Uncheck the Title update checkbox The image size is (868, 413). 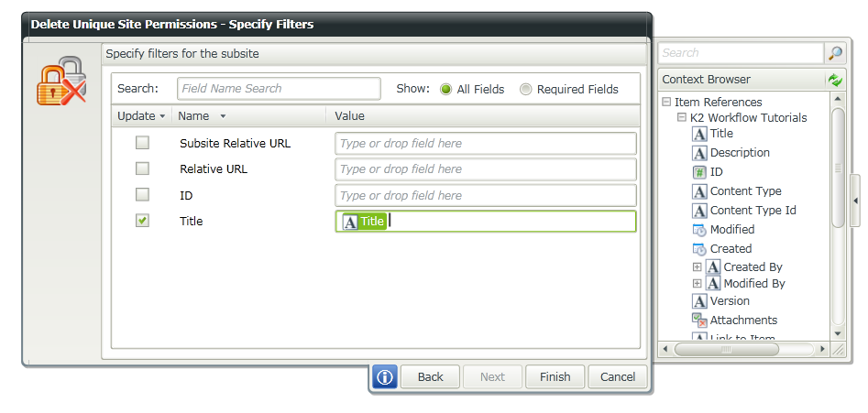142,221
